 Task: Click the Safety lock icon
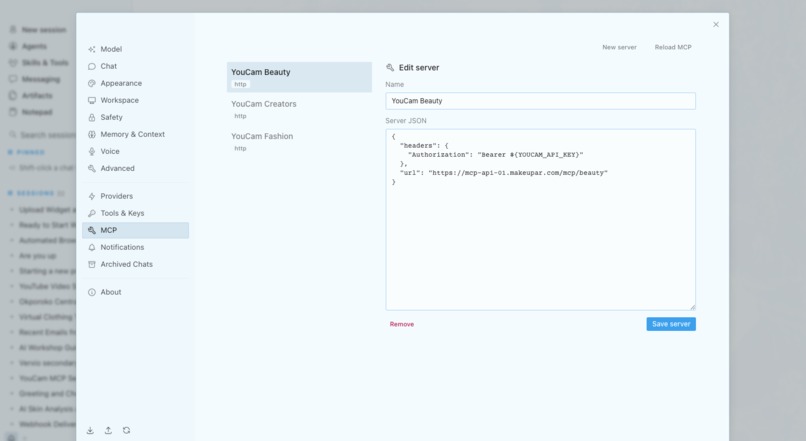[91, 117]
